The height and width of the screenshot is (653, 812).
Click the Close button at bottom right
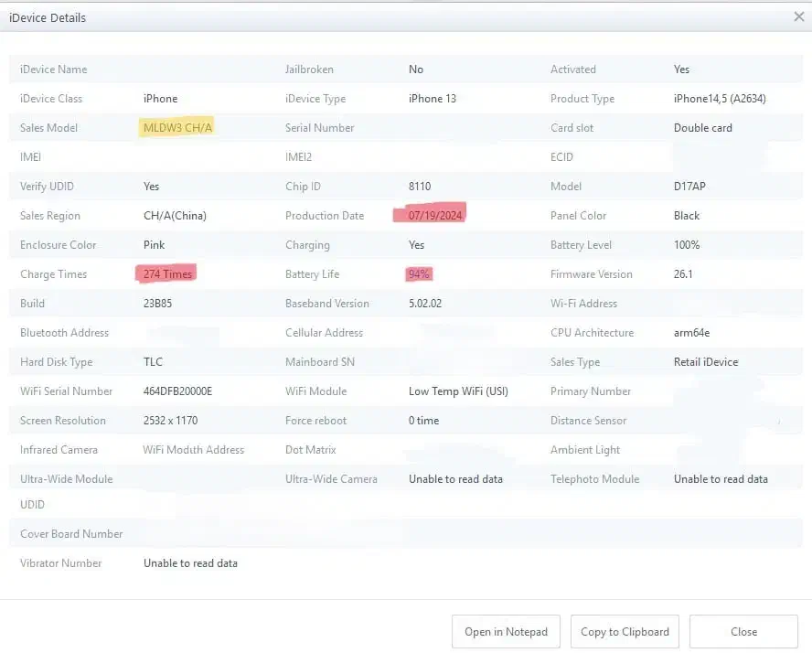[743, 632]
